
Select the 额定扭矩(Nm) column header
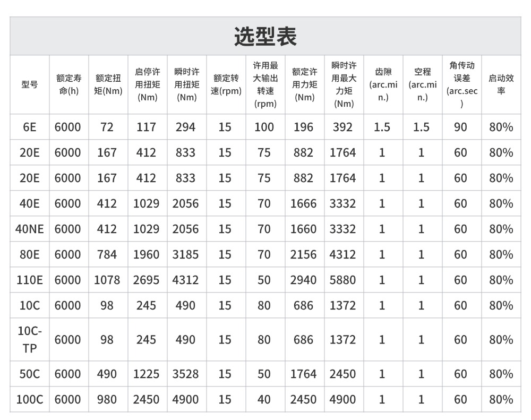[x=107, y=85]
